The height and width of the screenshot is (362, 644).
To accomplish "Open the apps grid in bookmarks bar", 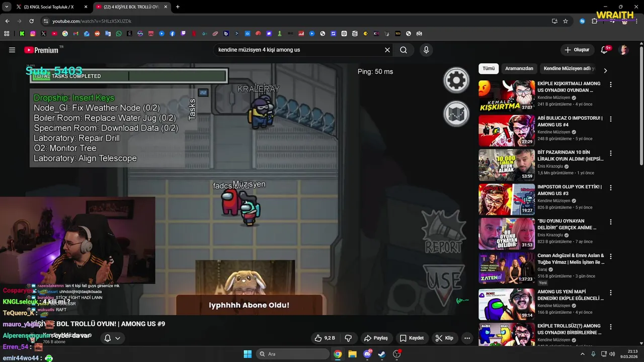I will pos(7,34).
